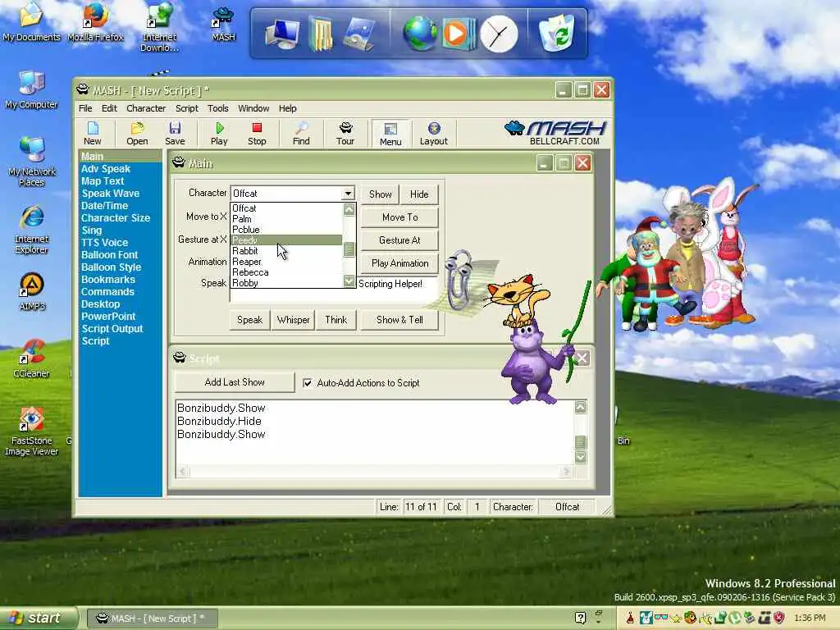This screenshot has width=840, height=630.
Task: Open Mozilla Firefox desktop icon
Action: click(x=96, y=22)
